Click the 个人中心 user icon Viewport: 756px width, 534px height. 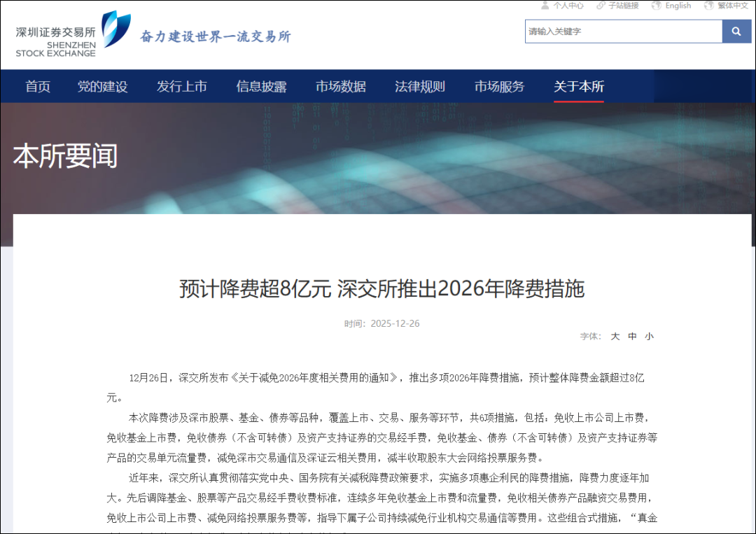point(545,5)
